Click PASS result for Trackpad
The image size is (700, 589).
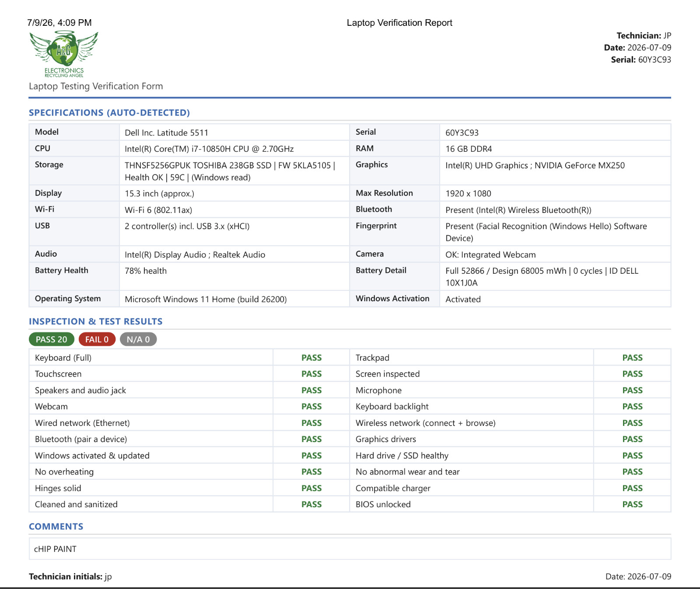pyautogui.click(x=633, y=358)
